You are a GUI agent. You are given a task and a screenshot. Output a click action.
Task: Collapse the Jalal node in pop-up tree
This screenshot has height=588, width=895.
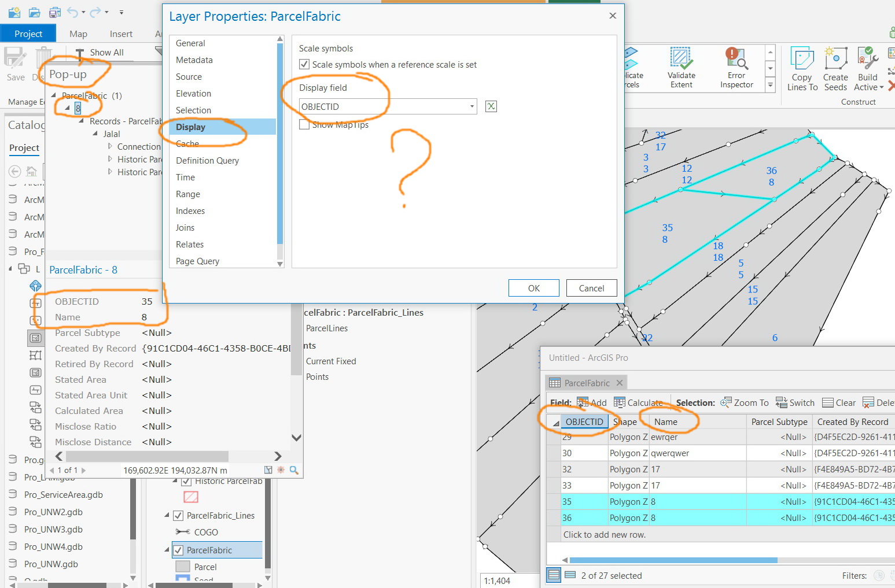[95, 134]
